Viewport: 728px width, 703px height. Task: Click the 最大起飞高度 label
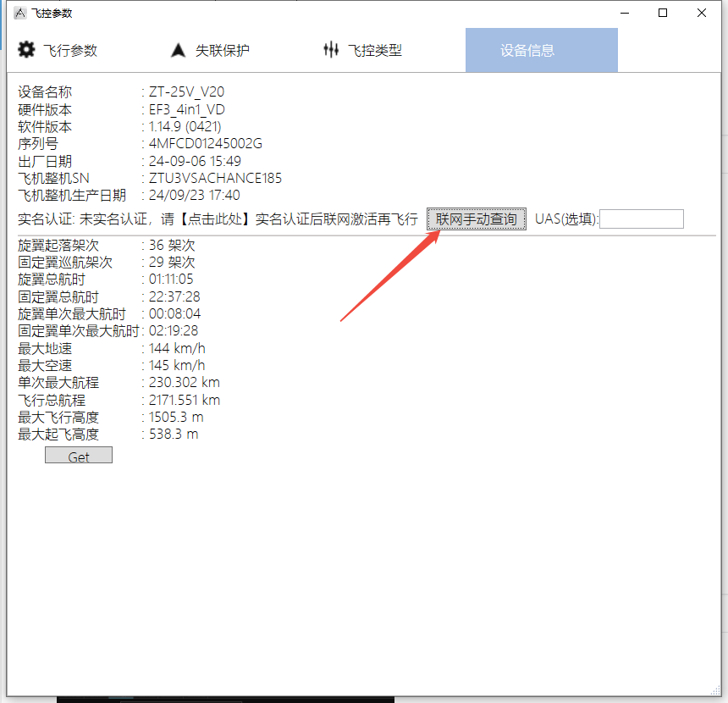58,434
